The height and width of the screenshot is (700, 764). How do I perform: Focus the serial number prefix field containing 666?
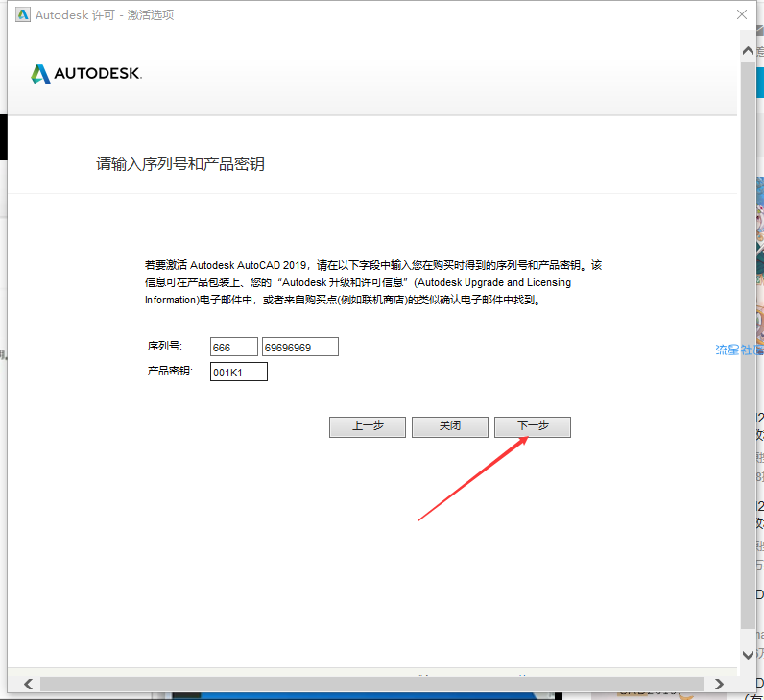pos(234,347)
